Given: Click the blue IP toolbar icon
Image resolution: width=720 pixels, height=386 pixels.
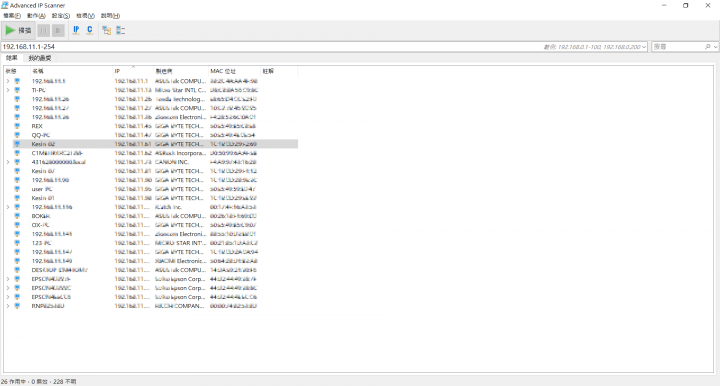Looking at the screenshot, I should coord(76,30).
